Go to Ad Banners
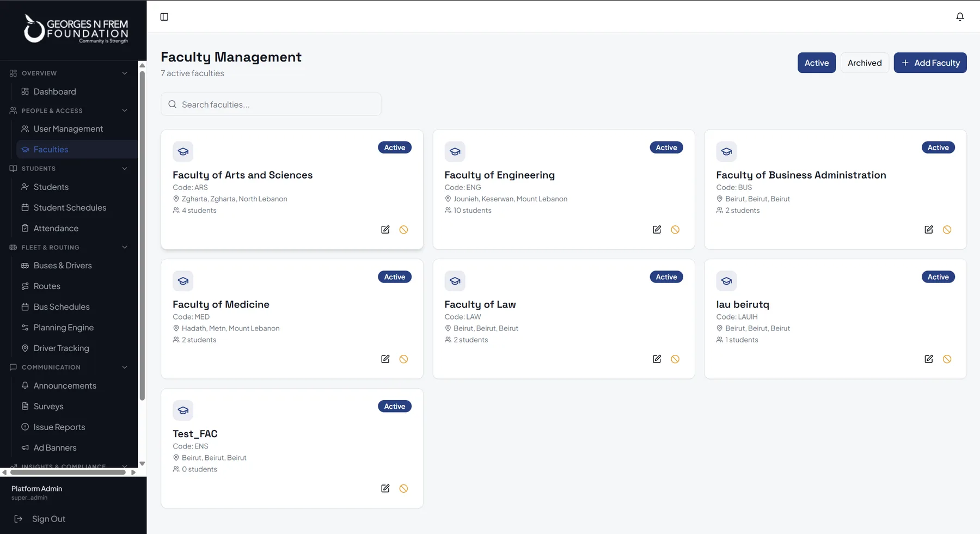This screenshot has height=534, width=980. 76,448
